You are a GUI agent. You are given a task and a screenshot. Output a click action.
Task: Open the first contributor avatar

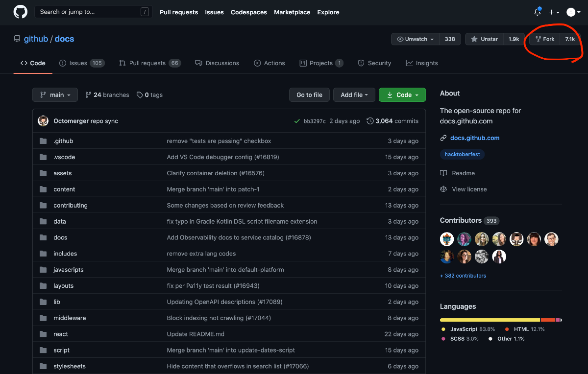[x=447, y=239]
